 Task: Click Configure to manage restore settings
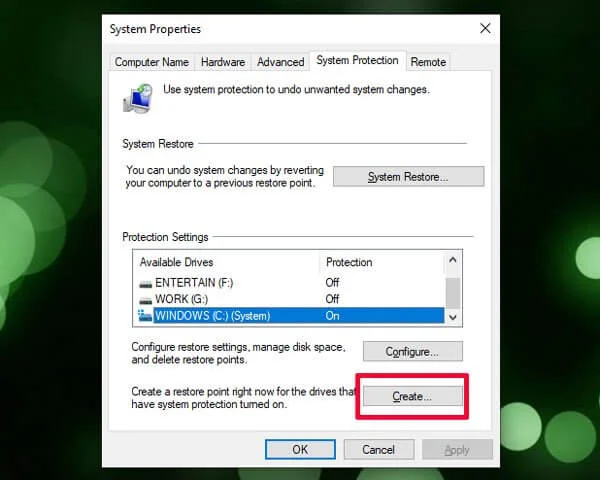[x=412, y=351]
